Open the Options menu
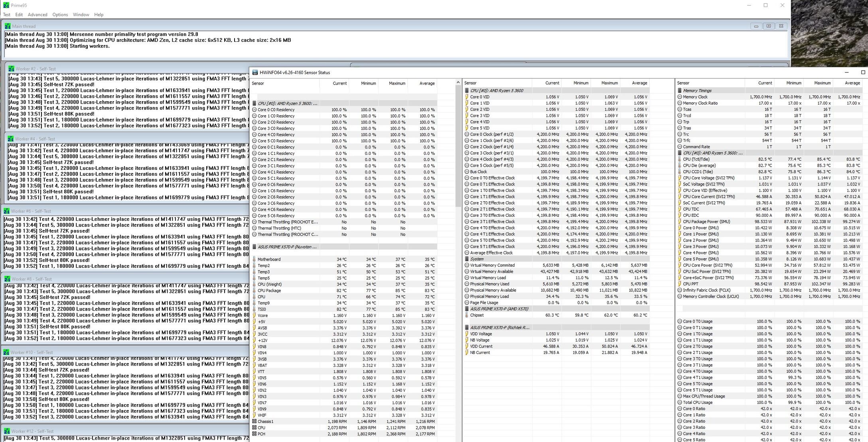This screenshot has height=442, width=868. click(x=60, y=15)
